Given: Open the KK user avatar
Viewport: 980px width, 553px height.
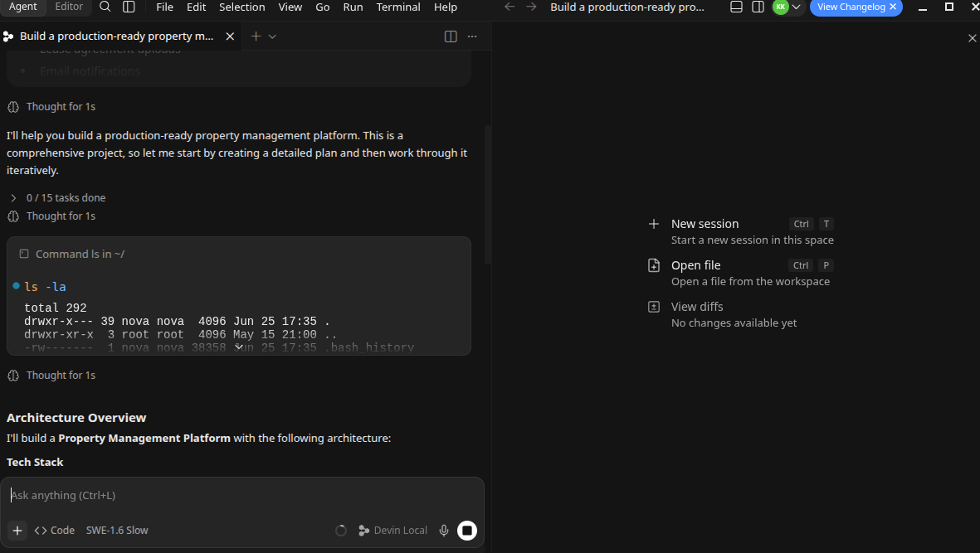Looking at the screenshot, I should [780, 7].
